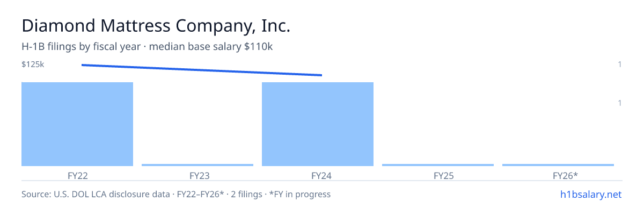Click the right end of salary line

(x=321, y=75)
